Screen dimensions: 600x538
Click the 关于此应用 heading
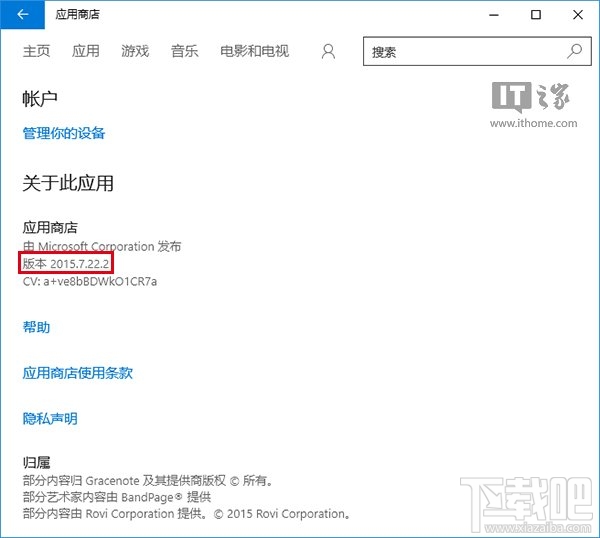tap(68, 183)
